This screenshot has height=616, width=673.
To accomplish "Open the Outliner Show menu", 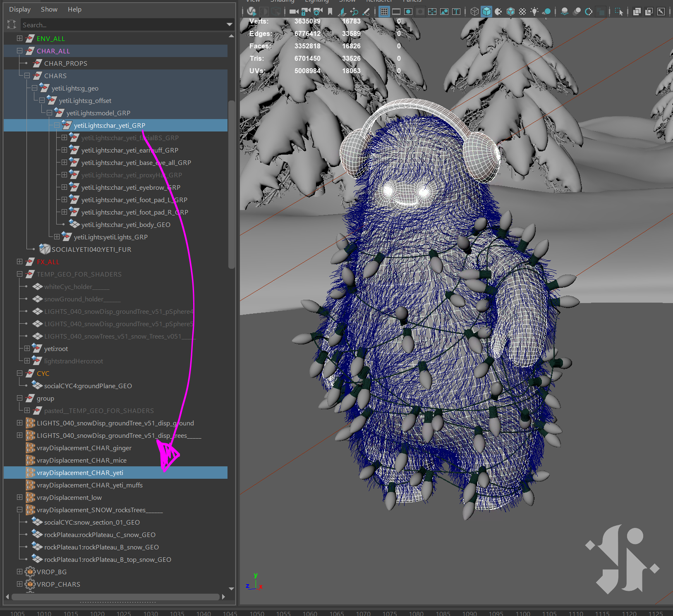I will pos(49,9).
